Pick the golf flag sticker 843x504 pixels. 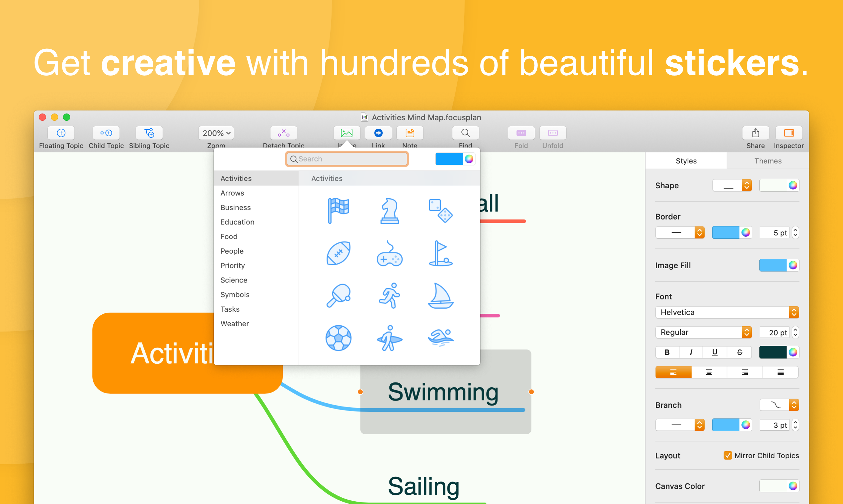(440, 253)
